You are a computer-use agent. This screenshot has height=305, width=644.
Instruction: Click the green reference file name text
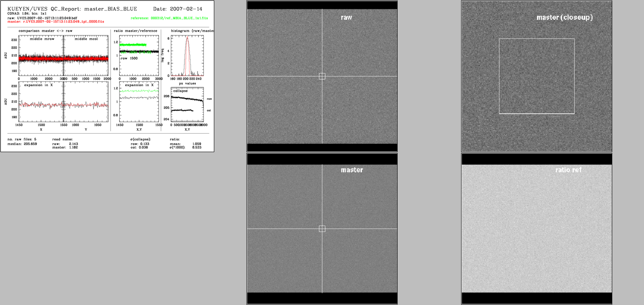click(169, 18)
